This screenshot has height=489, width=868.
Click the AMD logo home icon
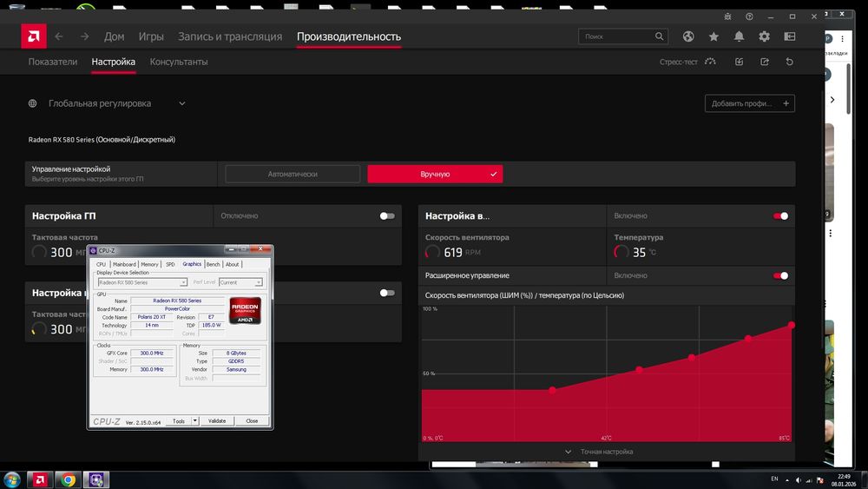point(34,36)
